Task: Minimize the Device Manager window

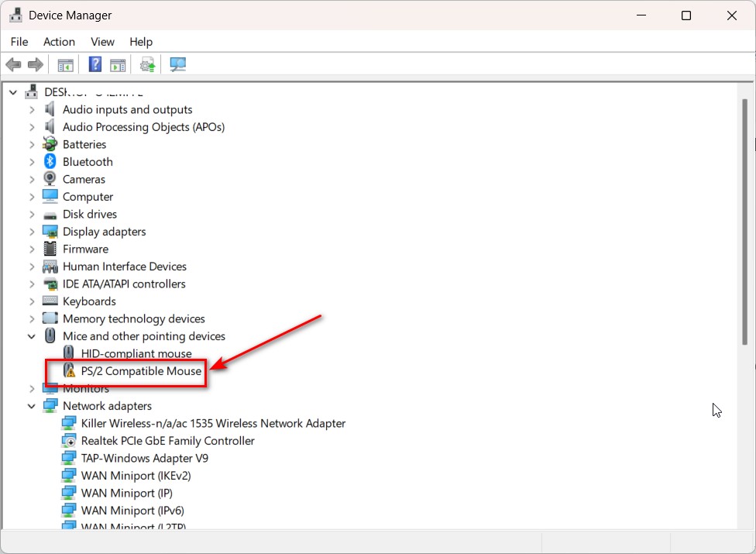Action: coord(641,15)
